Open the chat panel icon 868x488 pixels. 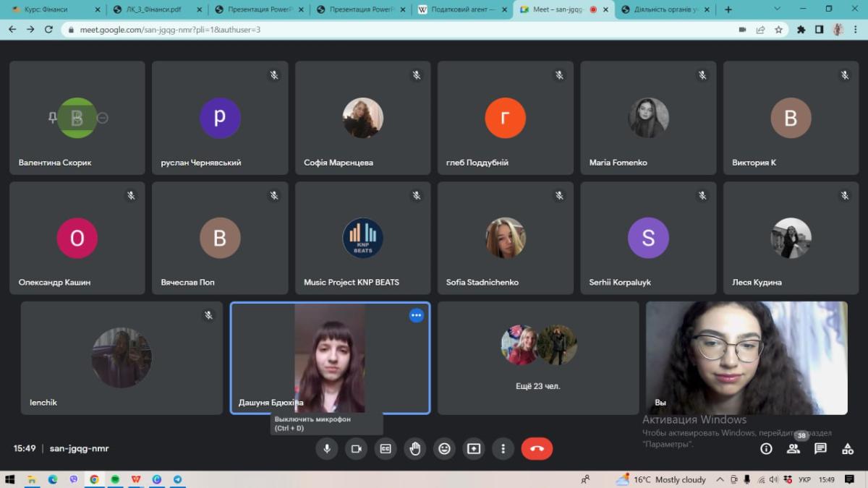[x=820, y=449]
